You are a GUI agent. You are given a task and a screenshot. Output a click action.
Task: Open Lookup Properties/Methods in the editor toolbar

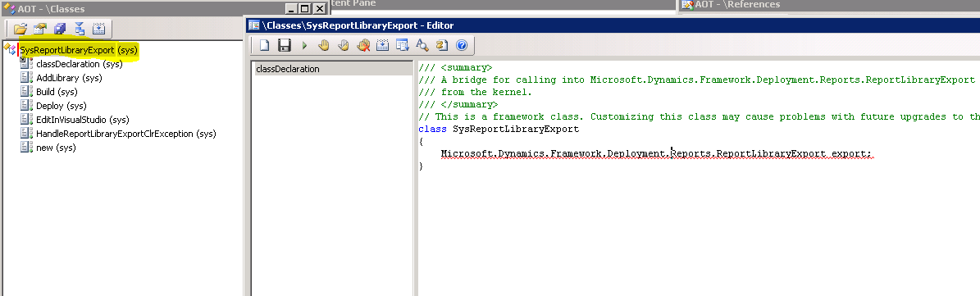[403, 45]
